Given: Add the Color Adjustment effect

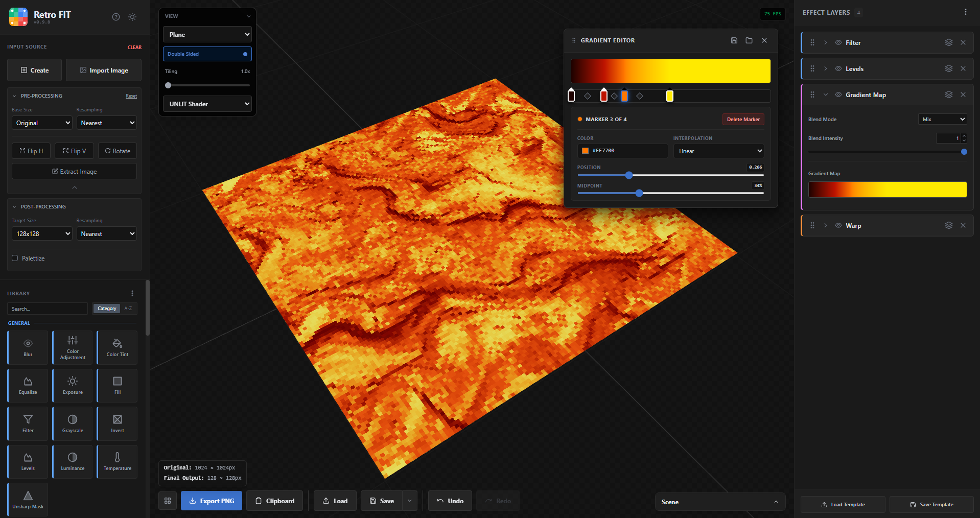Looking at the screenshot, I should pyautogui.click(x=73, y=347).
